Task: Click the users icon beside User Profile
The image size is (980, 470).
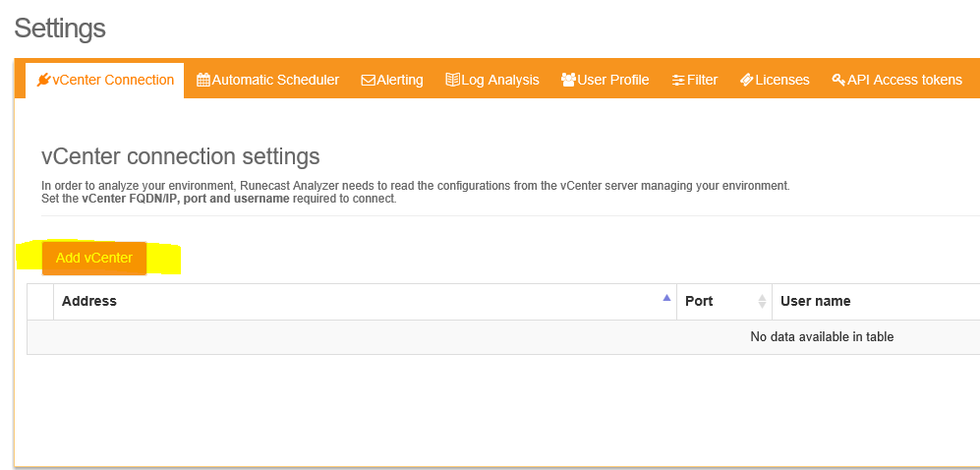Action: (568, 80)
